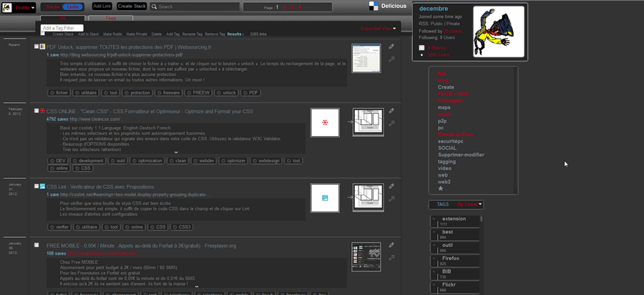The image size is (644, 295).
Task: Select the CSS ONLINE bookmark checkbox
Action: tap(36, 110)
